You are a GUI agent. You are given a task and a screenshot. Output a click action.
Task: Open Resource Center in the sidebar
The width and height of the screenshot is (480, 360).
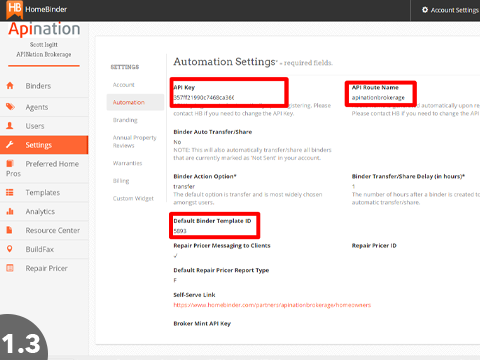point(44,230)
